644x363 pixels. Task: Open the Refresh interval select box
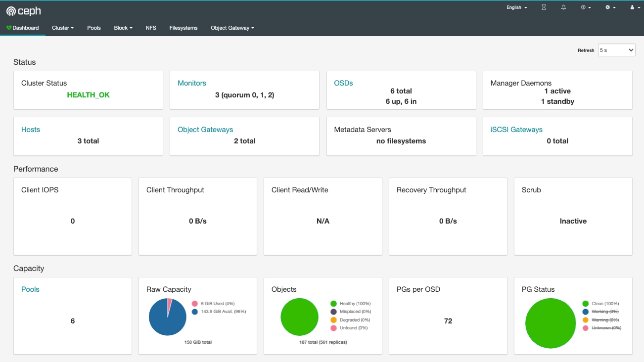point(616,50)
